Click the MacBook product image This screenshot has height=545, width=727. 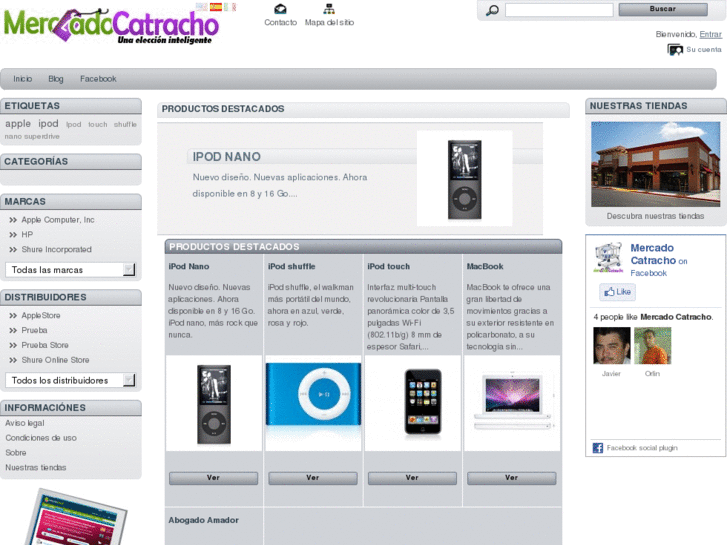[x=512, y=401]
